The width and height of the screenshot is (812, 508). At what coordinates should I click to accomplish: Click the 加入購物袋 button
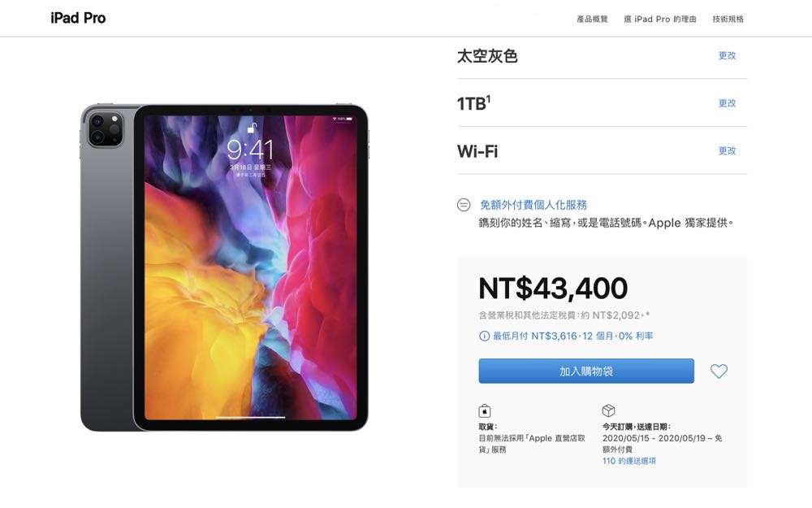586,371
